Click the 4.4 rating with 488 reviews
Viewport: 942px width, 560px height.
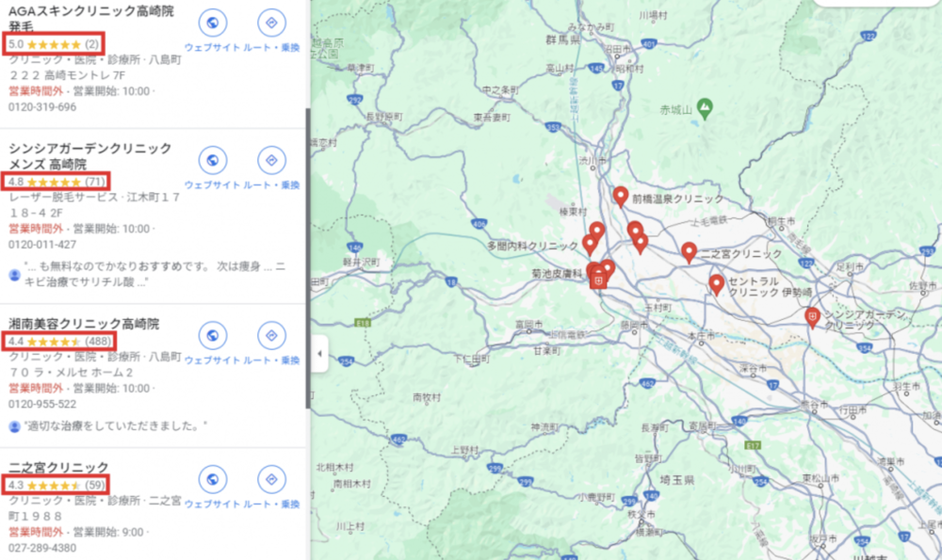point(58,342)
